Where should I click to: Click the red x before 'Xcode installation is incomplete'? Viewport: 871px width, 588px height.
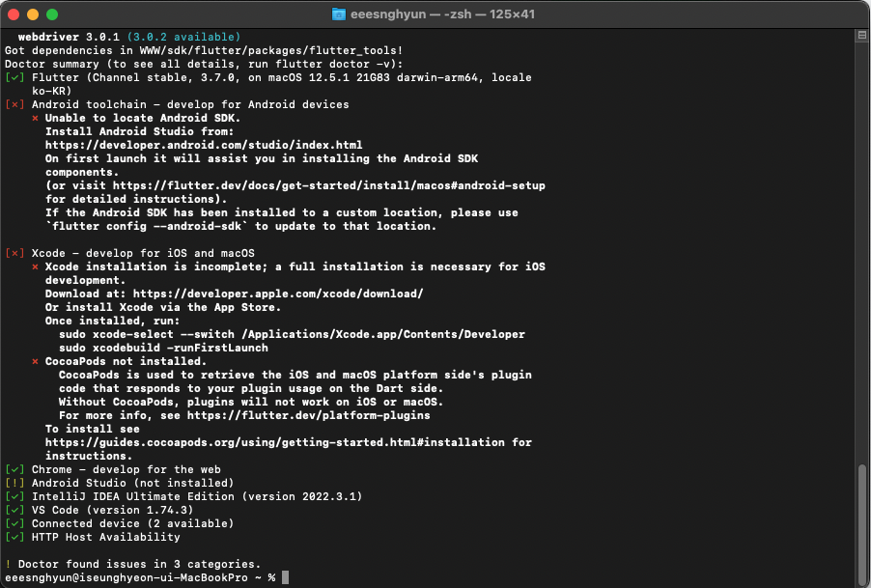point(35,267)
